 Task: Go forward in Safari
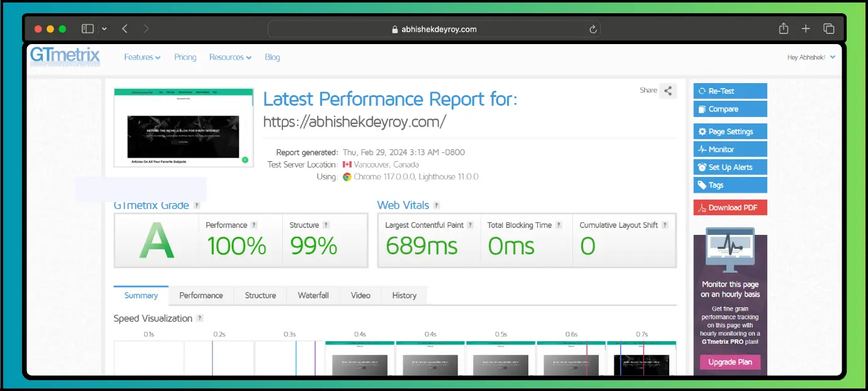click(x=146, y=29)
